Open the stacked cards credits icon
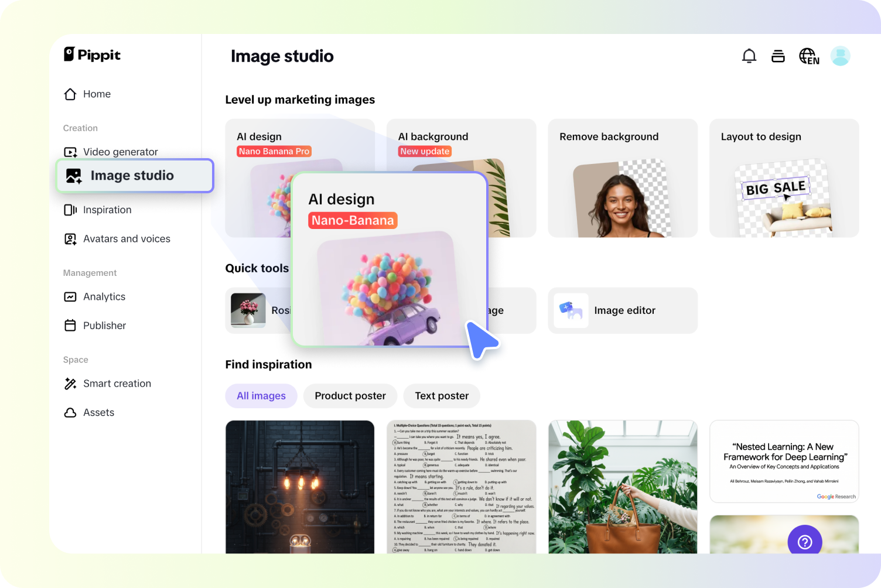Image resolution: width=881 pixels, height=588 pixels. tap(778, 56)
